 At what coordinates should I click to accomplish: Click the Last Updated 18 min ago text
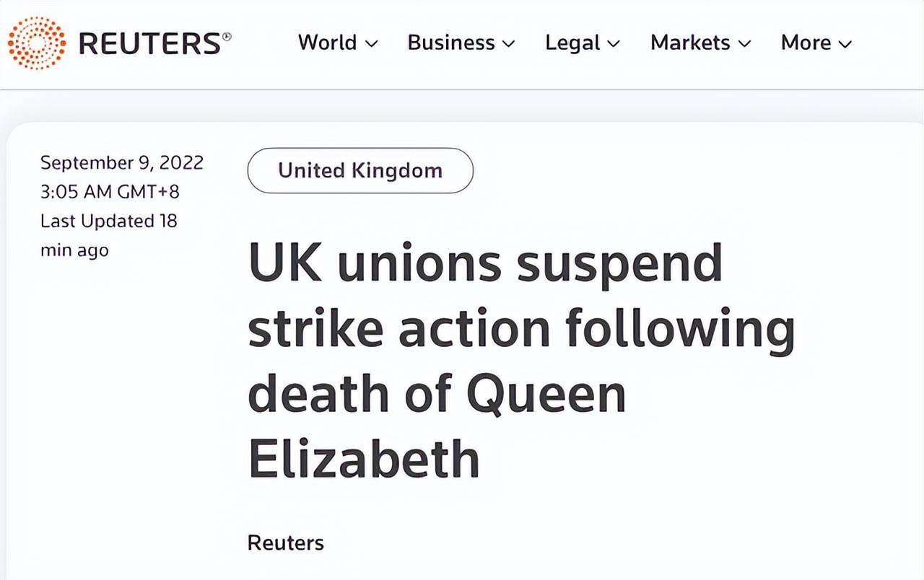pyautogui.click(x=108, y=235)
